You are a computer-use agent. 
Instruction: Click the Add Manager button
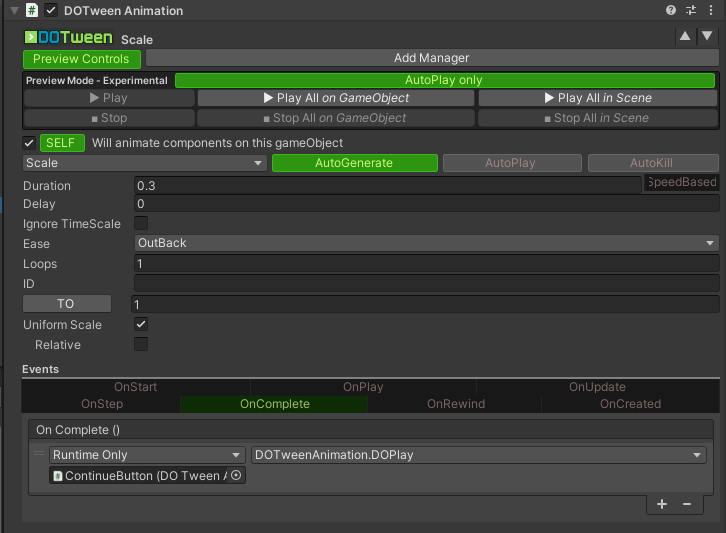pos(432,58)
